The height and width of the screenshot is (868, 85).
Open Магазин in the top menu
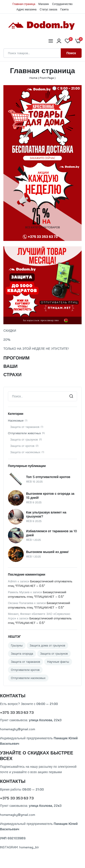[x=43, y=4]
